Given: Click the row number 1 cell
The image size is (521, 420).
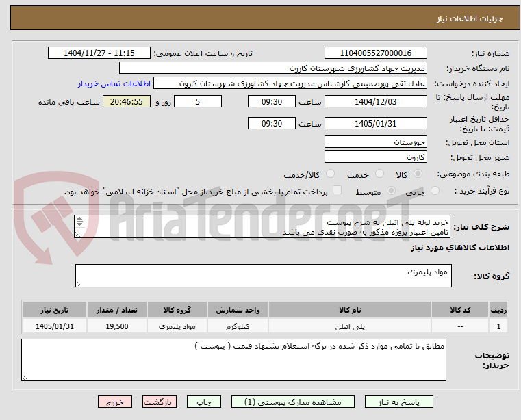Looking at the screenshot, I should point(498,326).
